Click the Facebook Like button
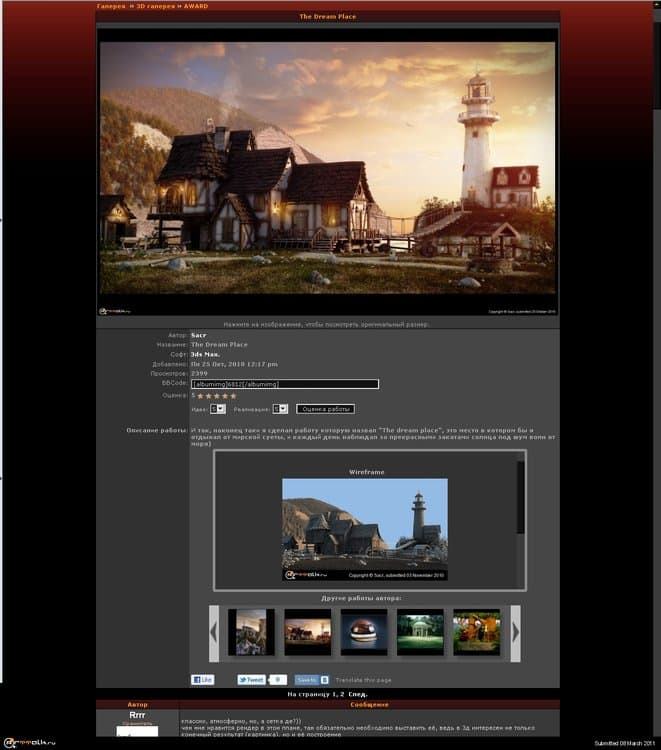 pyautogui.click(x=203, y=679)
